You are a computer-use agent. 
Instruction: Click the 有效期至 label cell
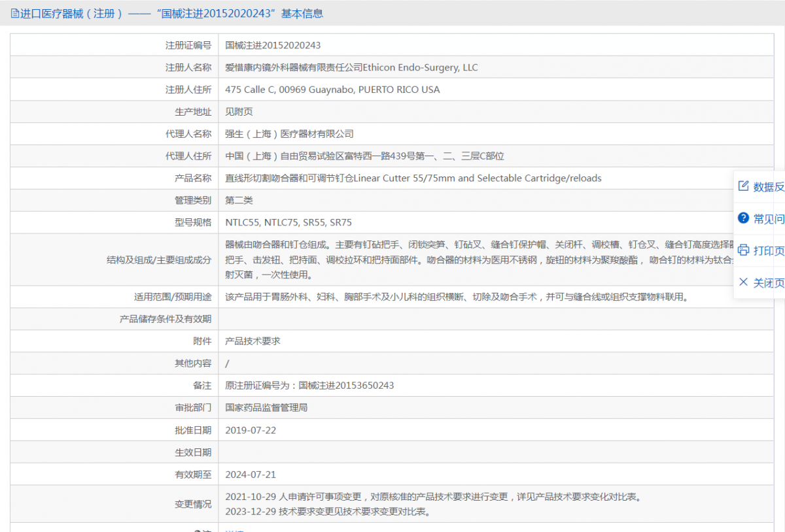[x=114, y=475]
